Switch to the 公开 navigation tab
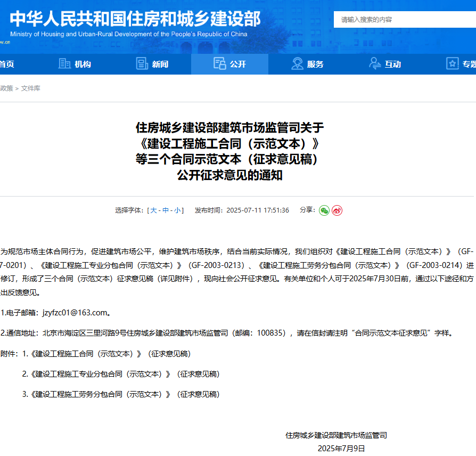The image size is (476, 456). coord(234,63)
